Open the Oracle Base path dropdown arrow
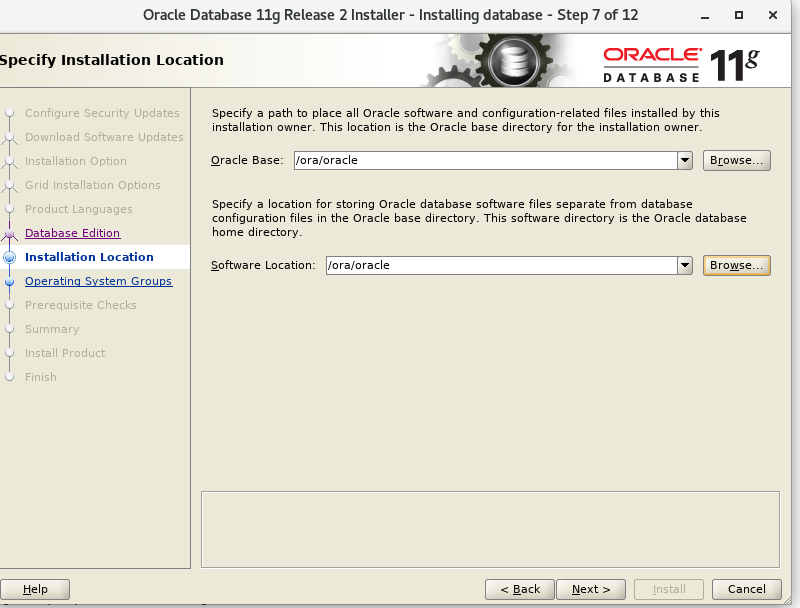 tap(685, 161)
